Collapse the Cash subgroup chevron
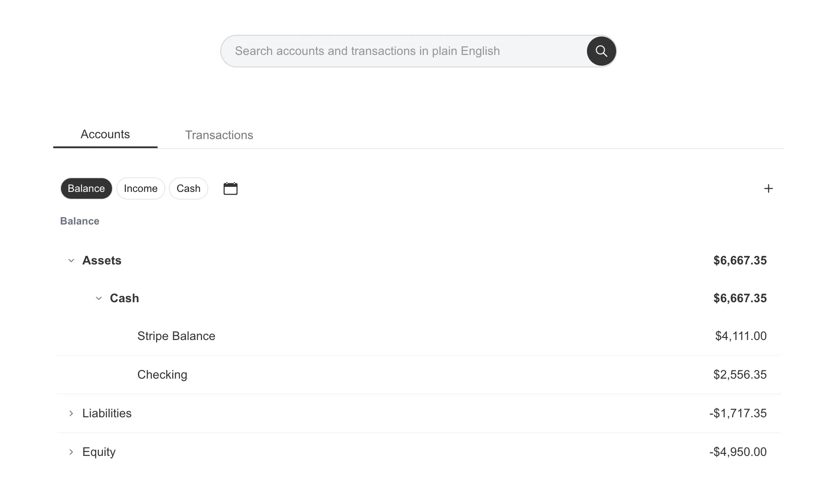 pyautogui.click(x=99, y=298)
